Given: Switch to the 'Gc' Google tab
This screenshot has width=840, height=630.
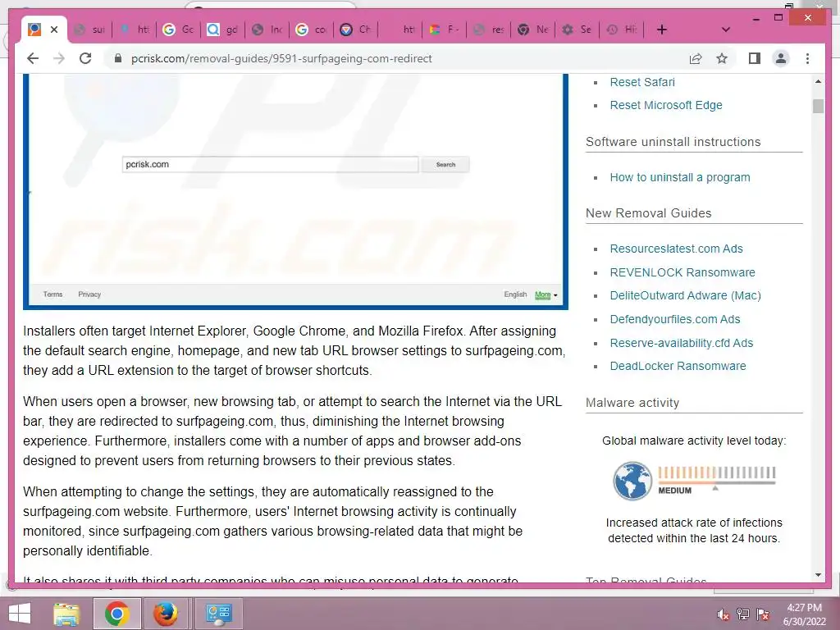Looking at the screenshot, I should (178, 30).
